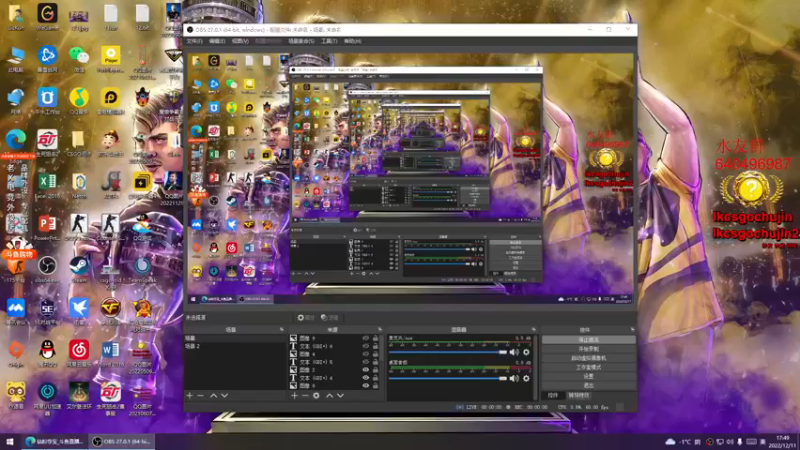The width and height of the screenshot is (800, 450).
Task: Open source Filters button in OBS toolbar
Action: coord(330,317)
